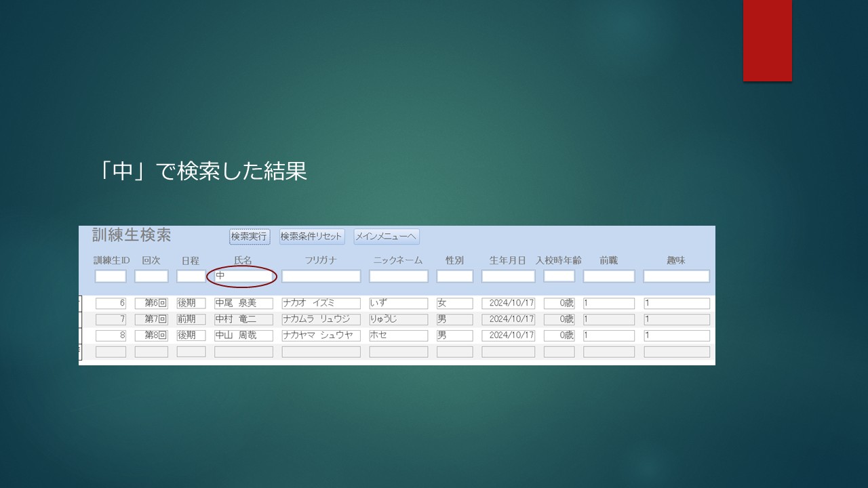Click the 第8回 cell
The height and width of the screenshot is (488, 868).
151,335
